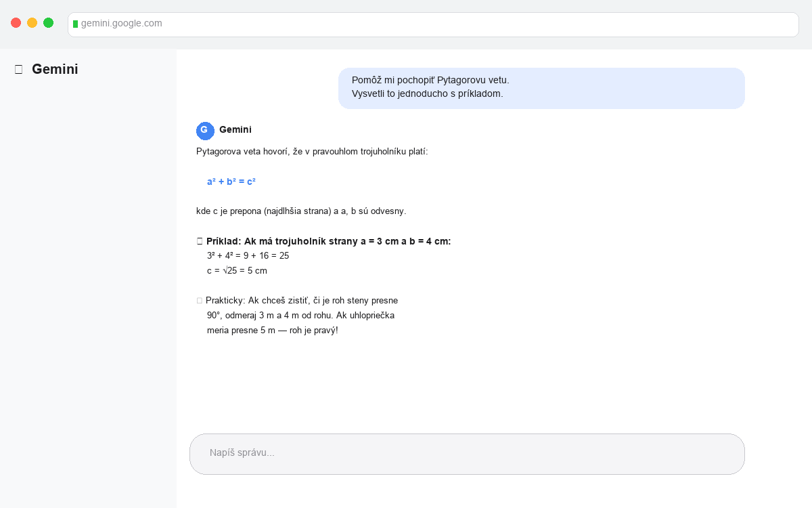The height and width of the screenshot is (508, 812).
Task: Click the icon before the Príklad heading
Action: click(200, 241)
